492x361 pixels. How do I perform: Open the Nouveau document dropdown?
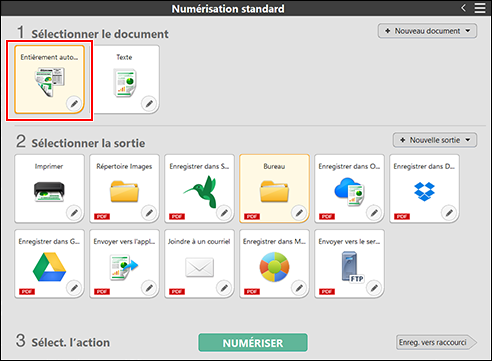tap(427, 31)
